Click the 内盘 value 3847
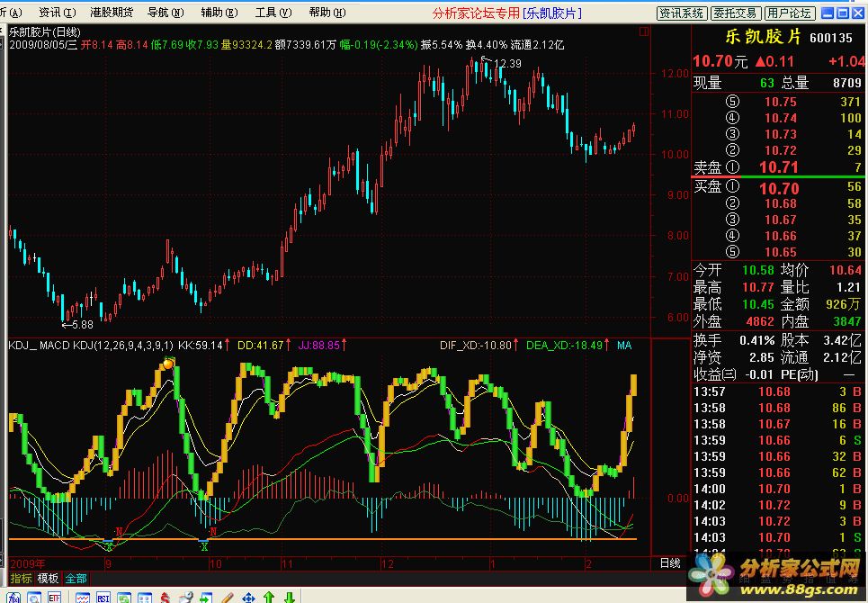The width and height of the screenshot is (868, 603). pyautogui.click(x=847, y=321)
